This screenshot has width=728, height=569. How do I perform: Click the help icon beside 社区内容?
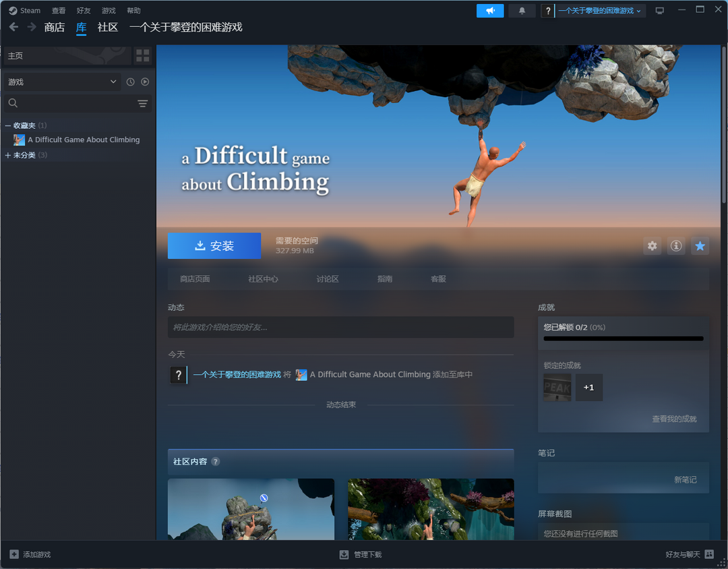pyautogui.click(x=216, y=461)
